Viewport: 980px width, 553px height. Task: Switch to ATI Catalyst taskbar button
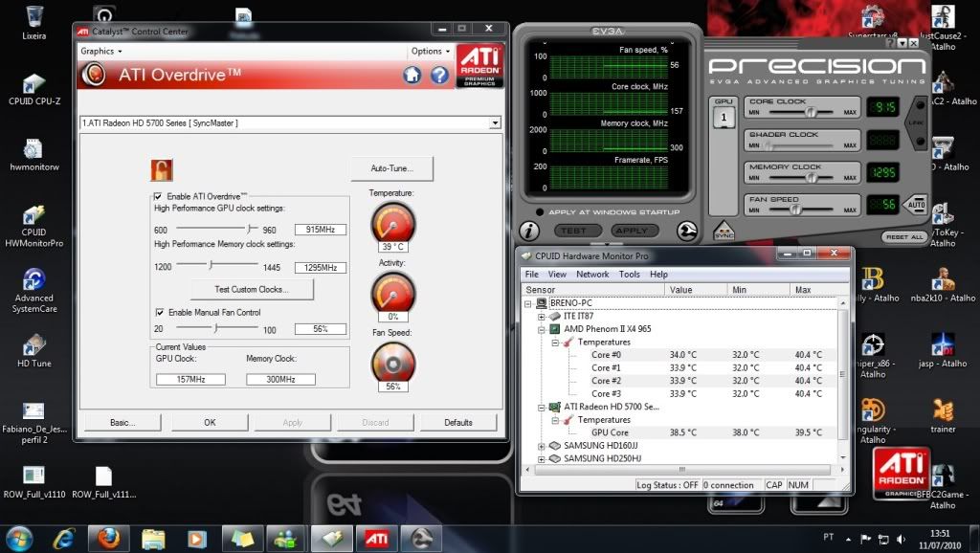pos(375,538)
